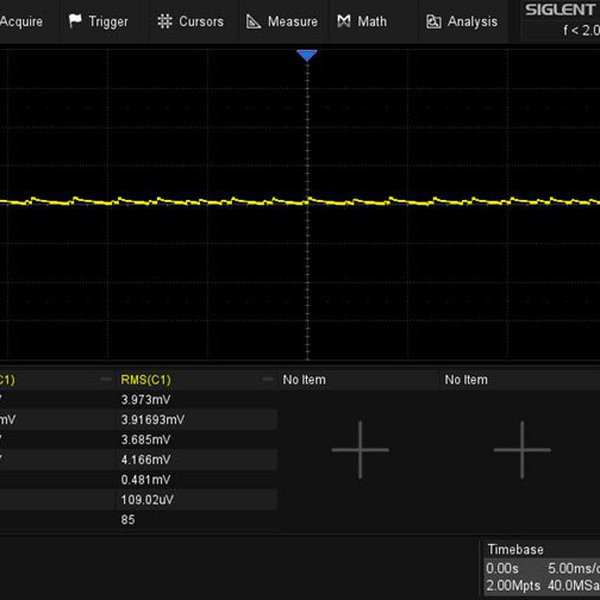600x600 pixels.
Task: Select the 0.481mV value
Action: click(146, 479)
